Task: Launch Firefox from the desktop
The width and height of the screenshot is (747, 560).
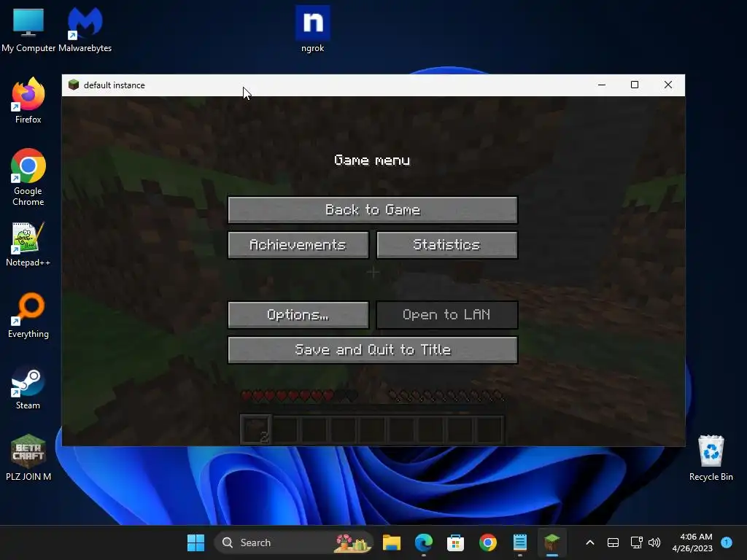Action: [x=28, y=101]
